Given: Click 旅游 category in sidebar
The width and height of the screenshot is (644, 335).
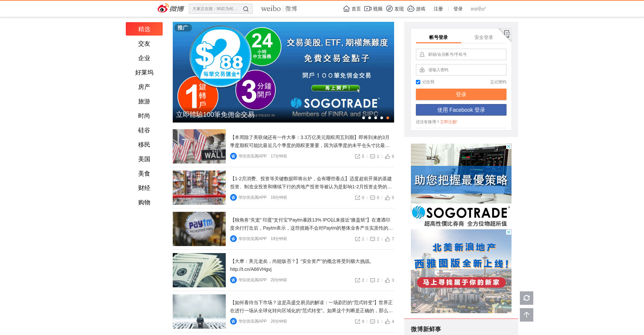Looking at the screenshot, I should click(x=144, y=101).
